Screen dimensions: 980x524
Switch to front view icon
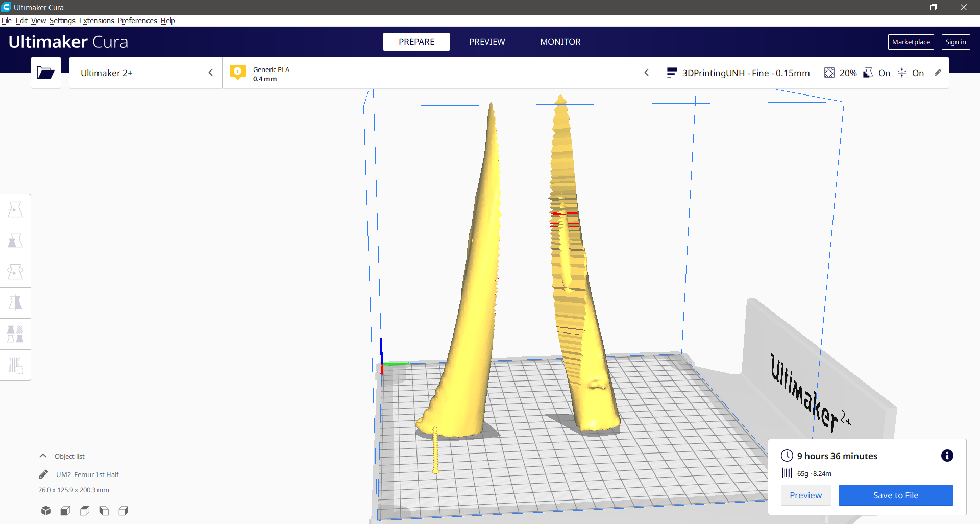click(65, 510)
